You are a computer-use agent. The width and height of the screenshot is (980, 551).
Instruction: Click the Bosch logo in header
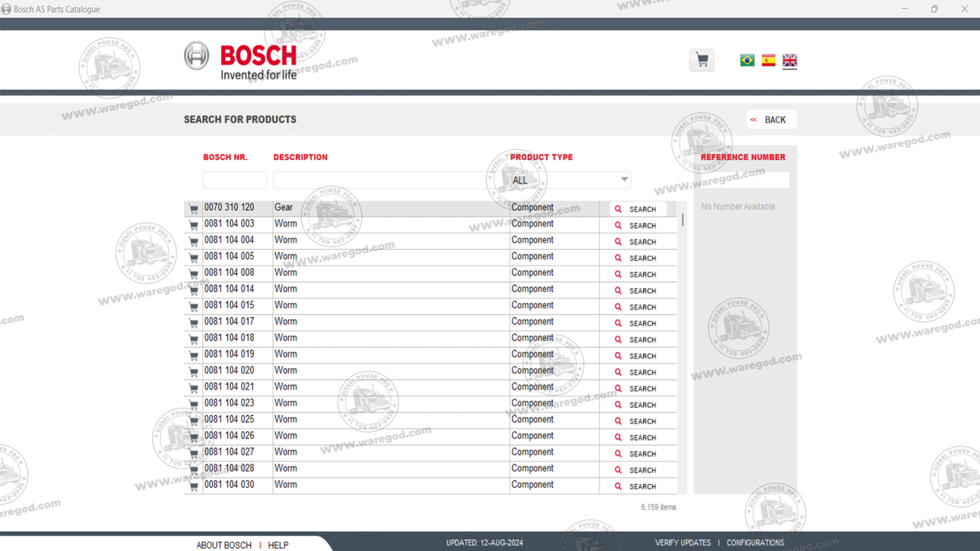point(241,60)
